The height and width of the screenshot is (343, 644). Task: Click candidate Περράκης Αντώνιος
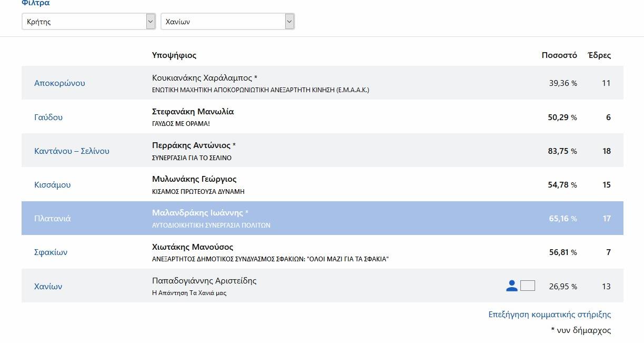click(x=191, y=145)
